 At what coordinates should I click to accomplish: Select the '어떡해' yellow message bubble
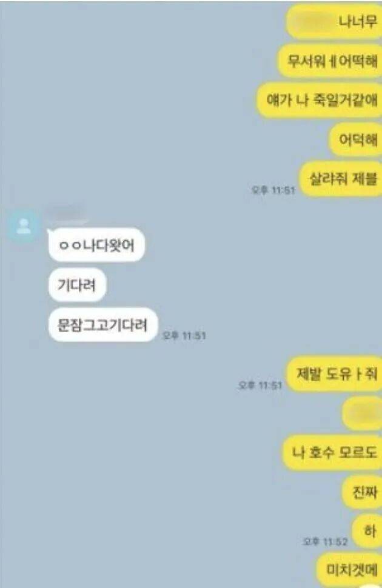(x=355, y=140)
